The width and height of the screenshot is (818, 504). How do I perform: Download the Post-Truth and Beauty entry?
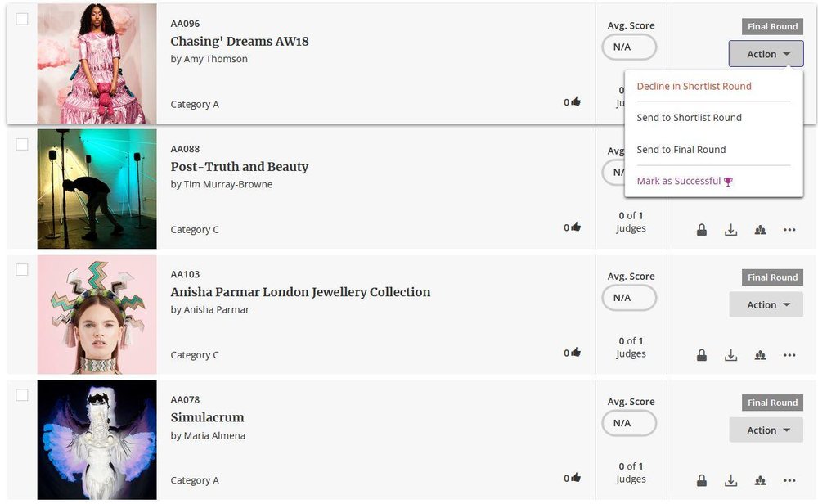pos(730,230)
